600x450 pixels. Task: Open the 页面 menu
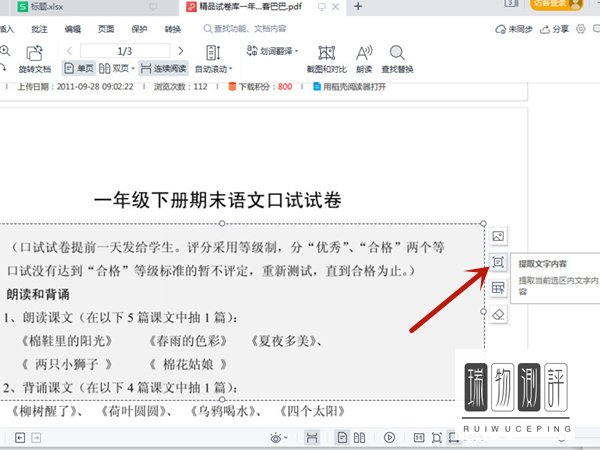pyautogui.click(x=106, y=29)
